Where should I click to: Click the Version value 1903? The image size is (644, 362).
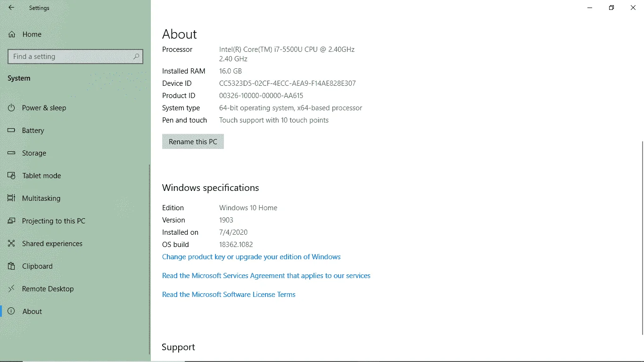pyautogui.click(x=226, y=220)
